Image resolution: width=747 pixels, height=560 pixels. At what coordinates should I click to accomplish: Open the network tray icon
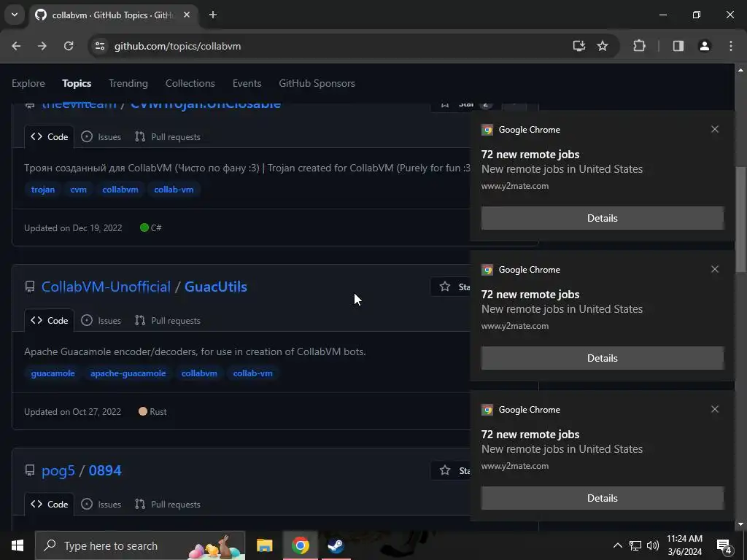coord(635,545)
